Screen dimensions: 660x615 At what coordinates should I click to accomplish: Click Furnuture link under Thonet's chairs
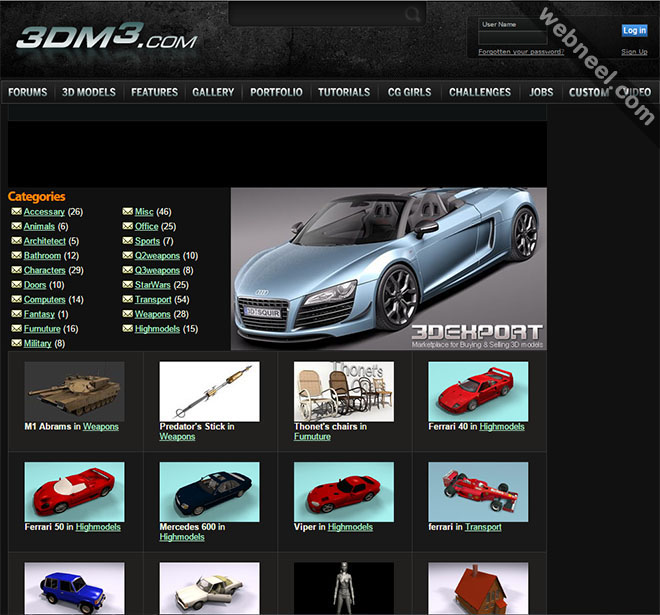[x=312, y=437]
